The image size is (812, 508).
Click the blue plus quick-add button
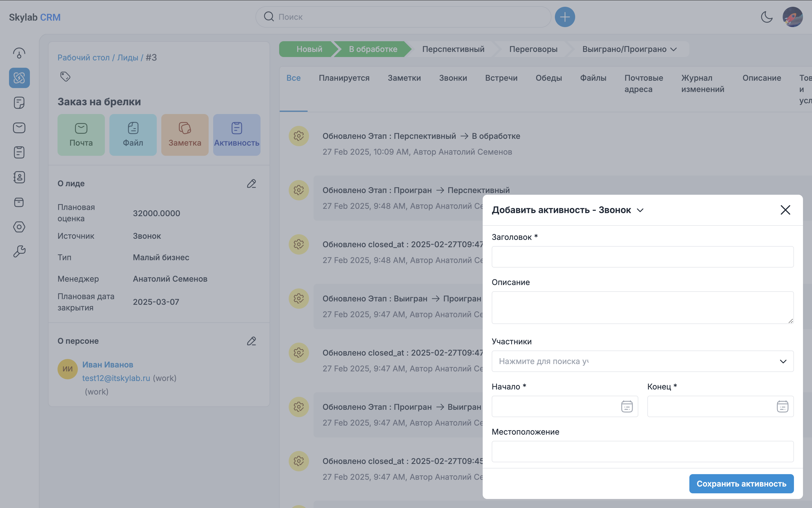coord(565,17)
